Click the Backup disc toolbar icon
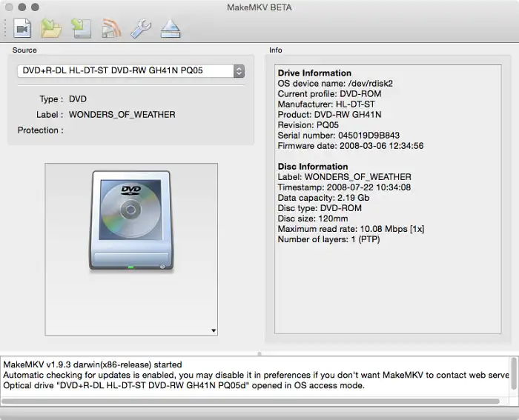 pos(81,28)
